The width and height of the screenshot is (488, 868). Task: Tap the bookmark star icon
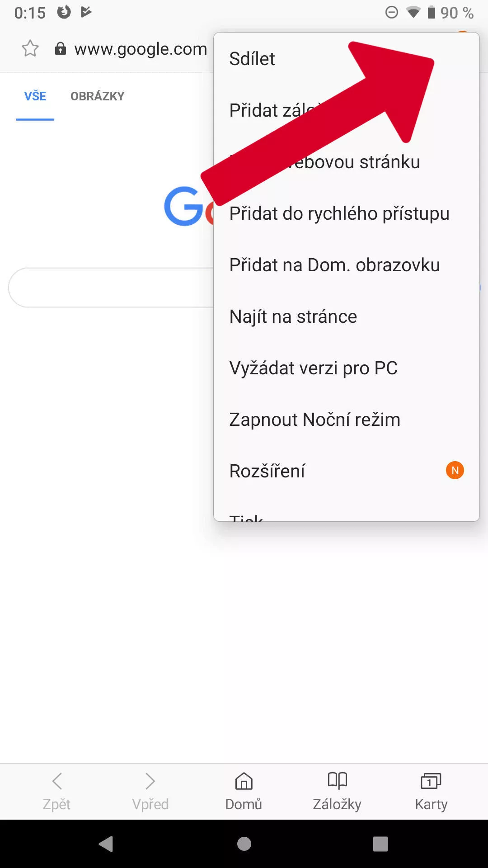(30, 48)
